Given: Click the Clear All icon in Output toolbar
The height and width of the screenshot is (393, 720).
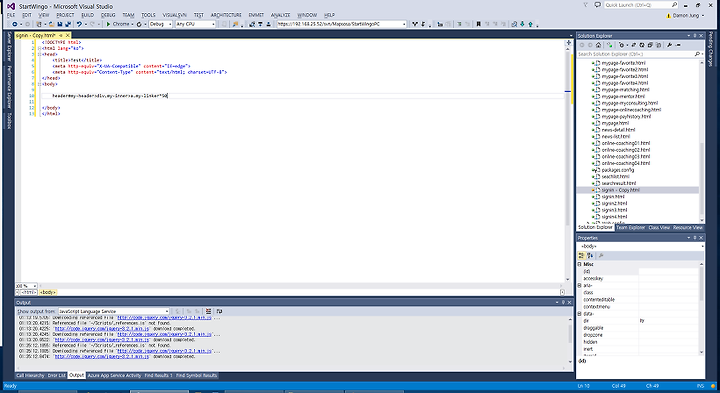Looking at the screenshot, I should click(208, 311).
